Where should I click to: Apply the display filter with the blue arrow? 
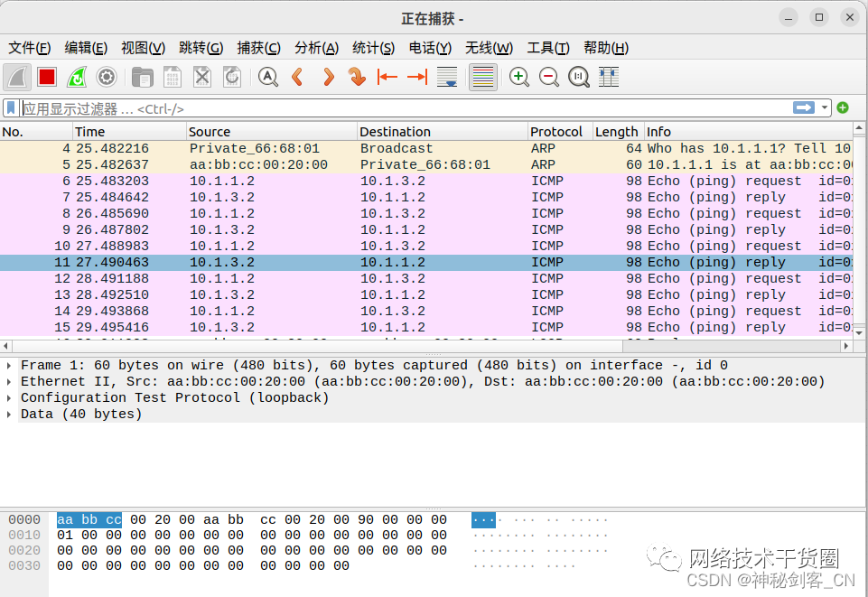(802, 107)
